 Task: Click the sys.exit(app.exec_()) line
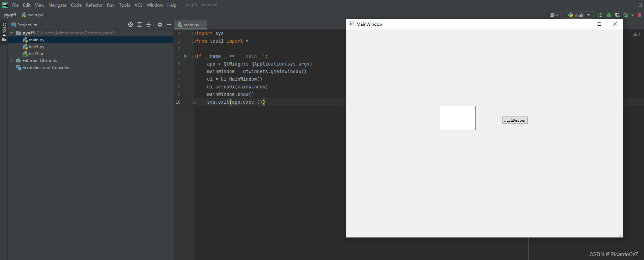tap(236, 102)
